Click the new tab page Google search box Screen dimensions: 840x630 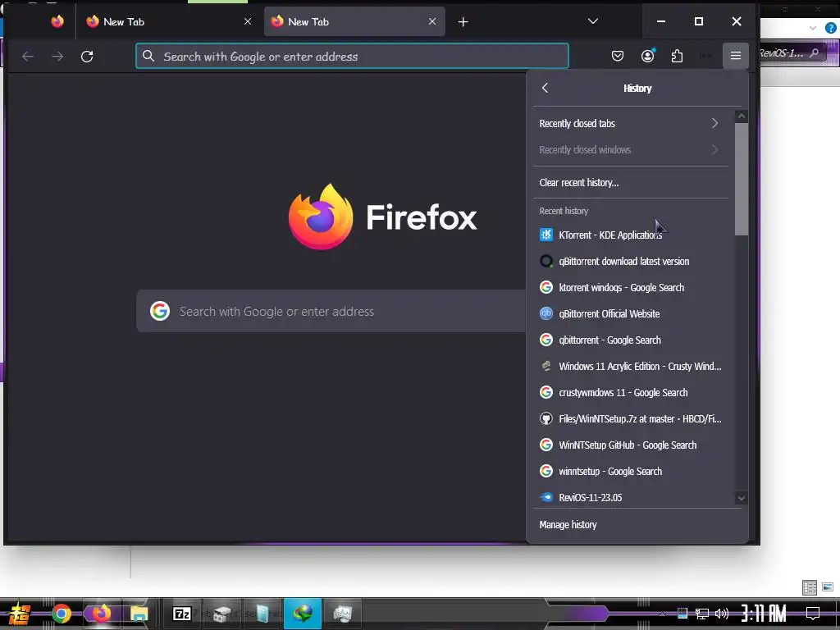(x=331, y=311)
